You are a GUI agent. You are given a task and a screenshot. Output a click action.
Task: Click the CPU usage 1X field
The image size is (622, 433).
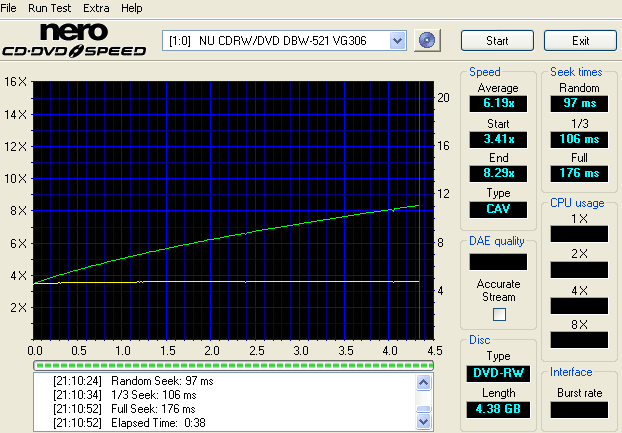pos(579,234)
